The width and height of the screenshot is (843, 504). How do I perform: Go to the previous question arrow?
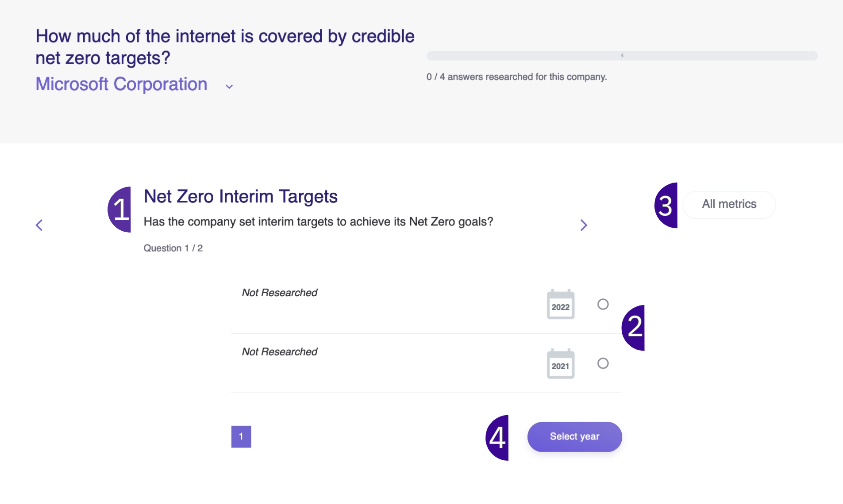39,225
